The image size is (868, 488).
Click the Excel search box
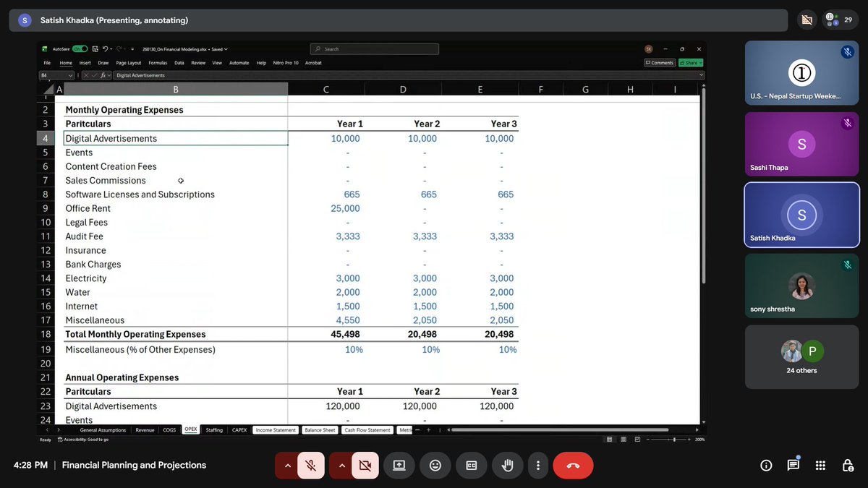pos(375,49)
